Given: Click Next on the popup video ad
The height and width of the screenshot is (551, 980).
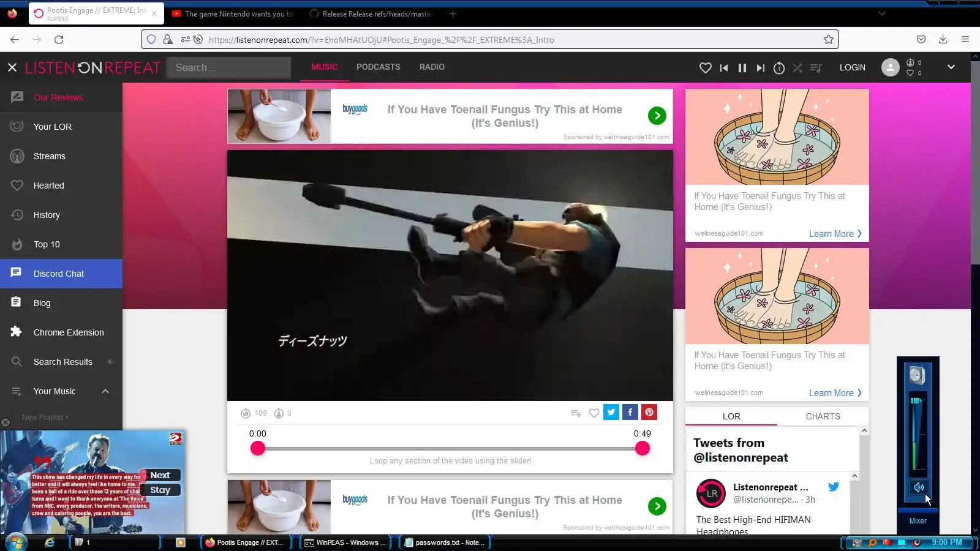Looking at the screenshot, I should pyautogui.click(x=160, y=475).
